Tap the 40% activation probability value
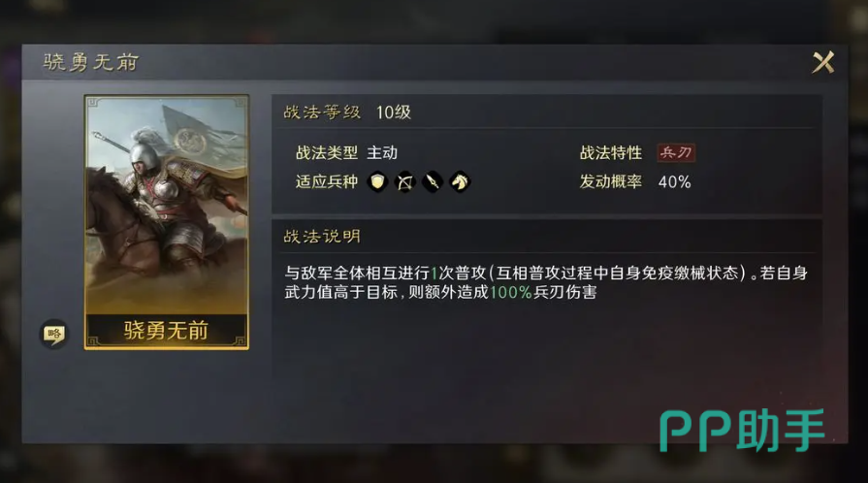This screenshot has height=483, width=868. point(674,181)
